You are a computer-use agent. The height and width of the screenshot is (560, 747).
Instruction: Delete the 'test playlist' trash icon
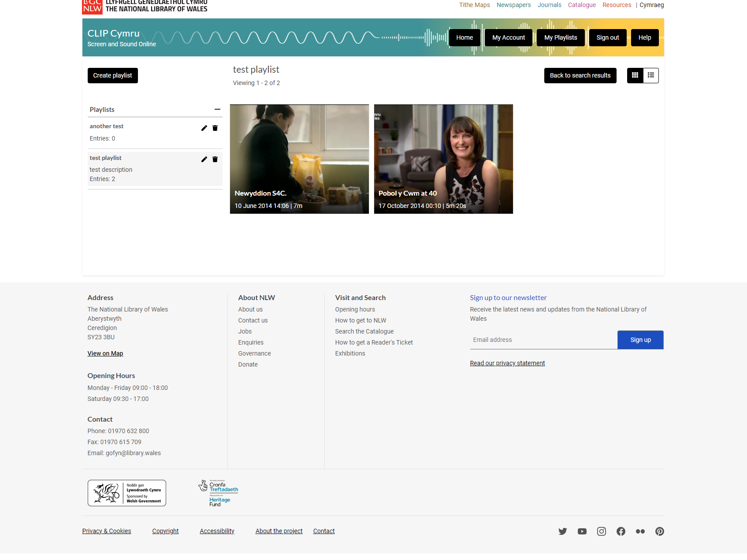pyautogui.click(x=215, y=159)
